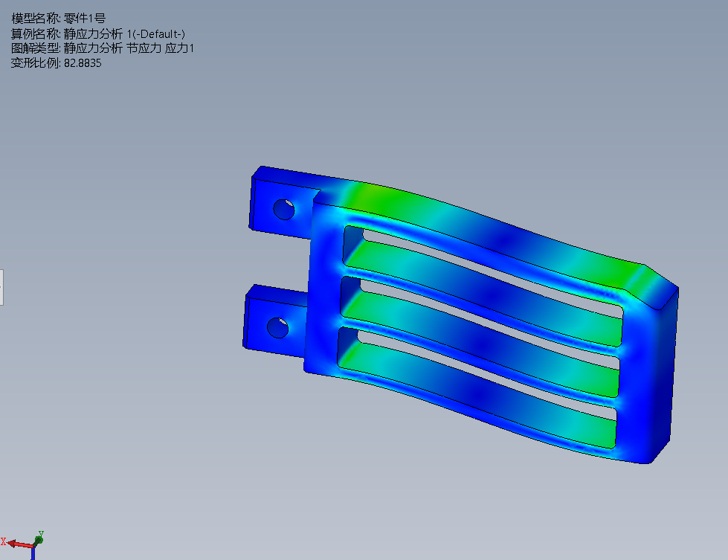Click the lower mounting hole on bracket
This screenshot has height=560, width=728.
[x=277, y=326]
